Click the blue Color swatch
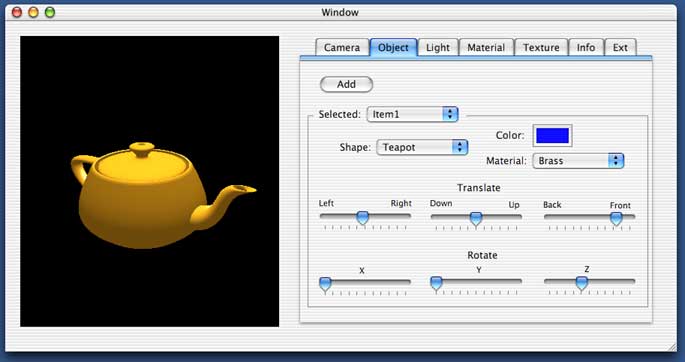 [x=553, y=135]
